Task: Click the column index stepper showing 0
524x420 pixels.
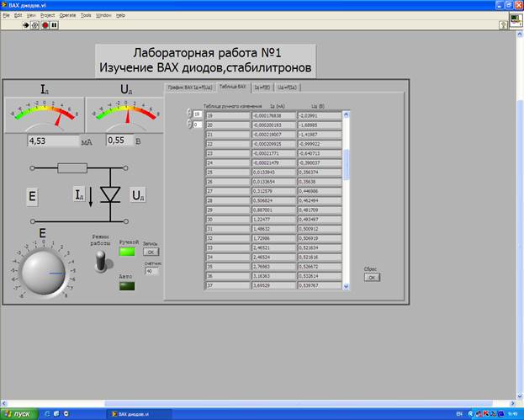Action: pyautogui.click(x=190, y=125)
